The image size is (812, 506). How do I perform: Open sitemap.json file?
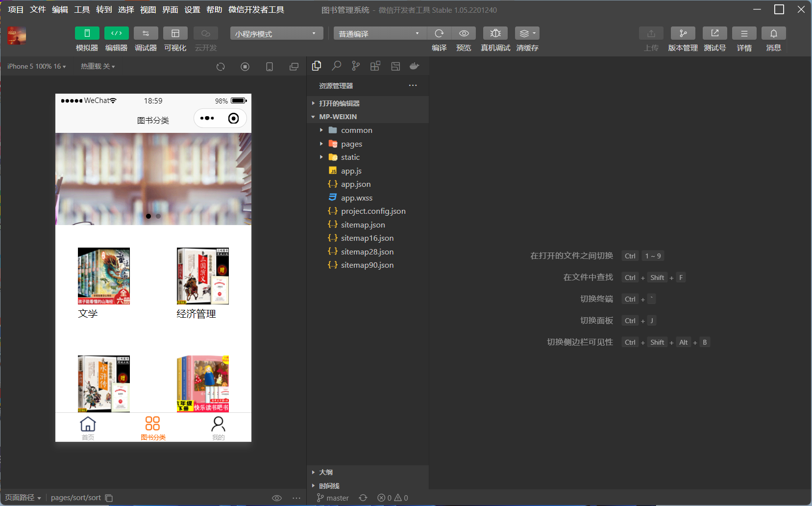tap(368, 225)
